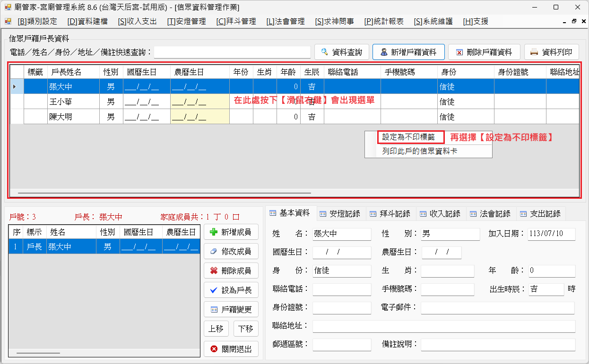The width and height of the screenshot is (589, 364).
Task: Open the [C]拜斗管理 menu
Action: coord(236,21)
